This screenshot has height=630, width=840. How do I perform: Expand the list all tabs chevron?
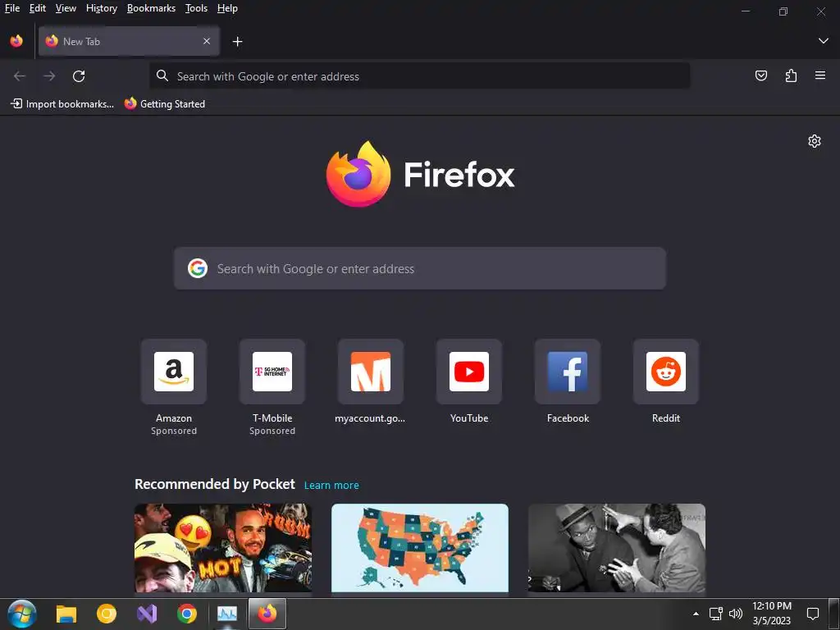[x=823, y=41]
